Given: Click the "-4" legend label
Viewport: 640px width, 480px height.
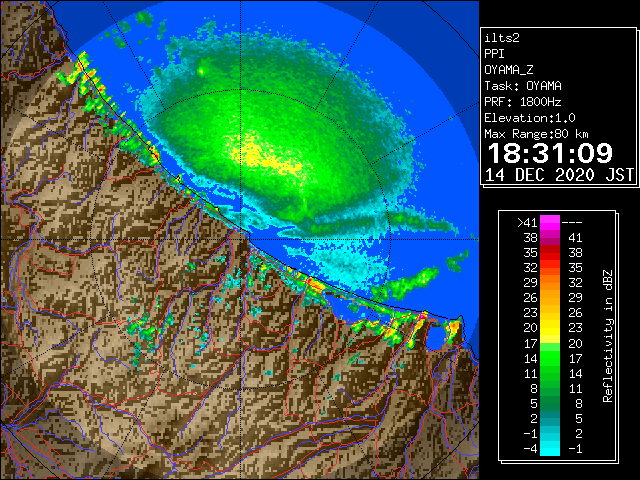Looking at the screenshot, I should click(x=530, y=449).
